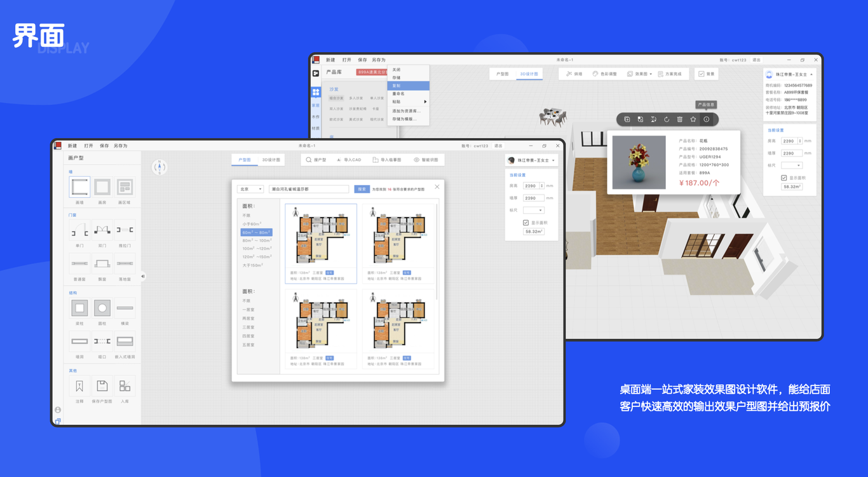Click the community name search input field
This screenshot has width=868, height=477.
click(x=309, y=189)
